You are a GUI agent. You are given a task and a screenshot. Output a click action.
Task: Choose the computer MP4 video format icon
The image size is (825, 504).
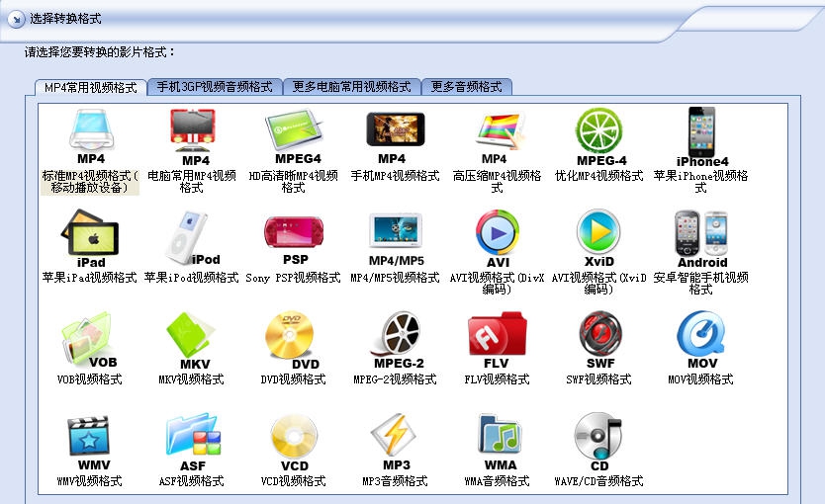[x=193, y=136]
